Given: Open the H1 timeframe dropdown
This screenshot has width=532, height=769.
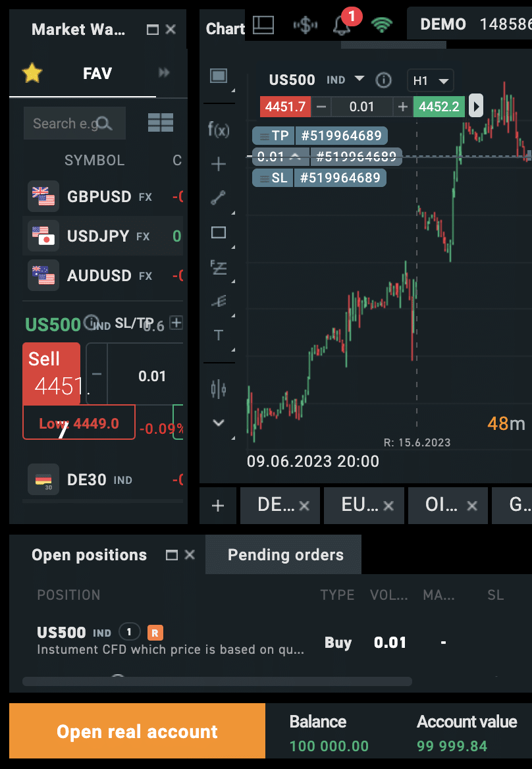Looking at the screenshot, I should [x=430, y=81].
